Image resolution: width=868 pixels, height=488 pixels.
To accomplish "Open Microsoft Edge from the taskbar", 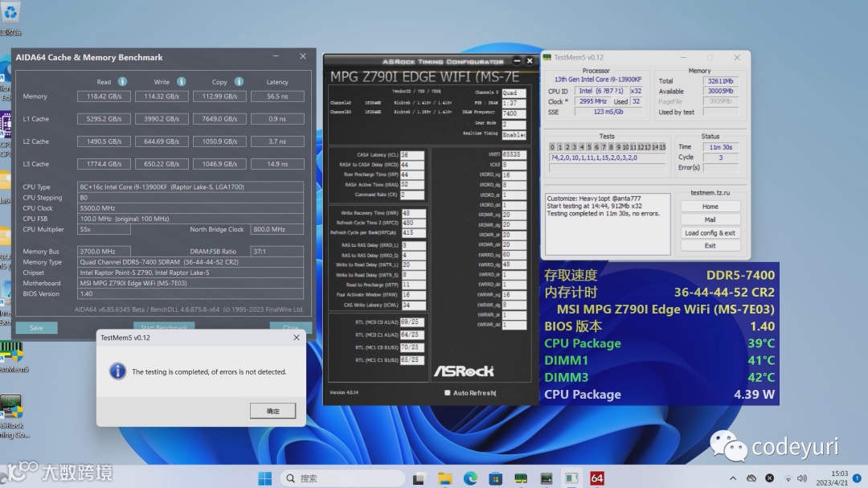I will click(470, 478).
